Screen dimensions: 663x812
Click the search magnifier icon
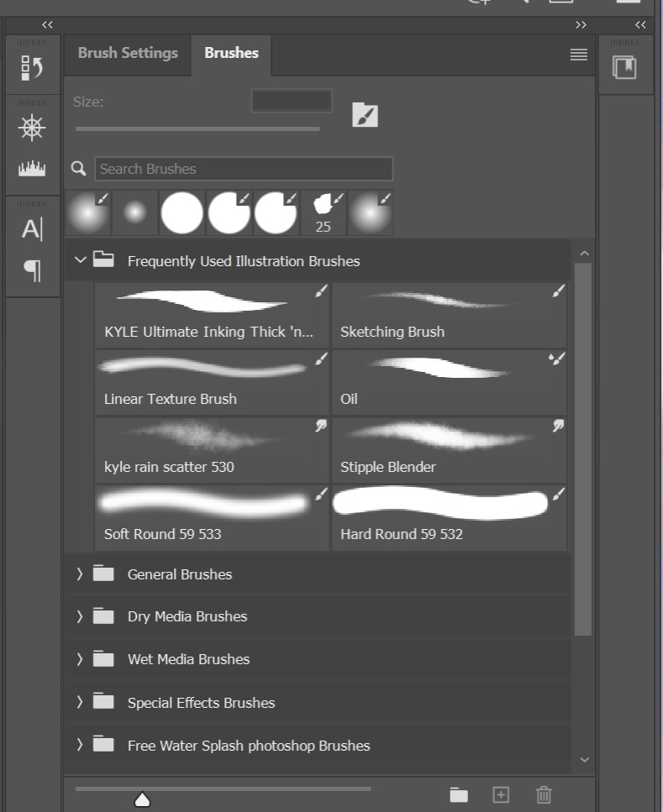(x=79, y=168)
